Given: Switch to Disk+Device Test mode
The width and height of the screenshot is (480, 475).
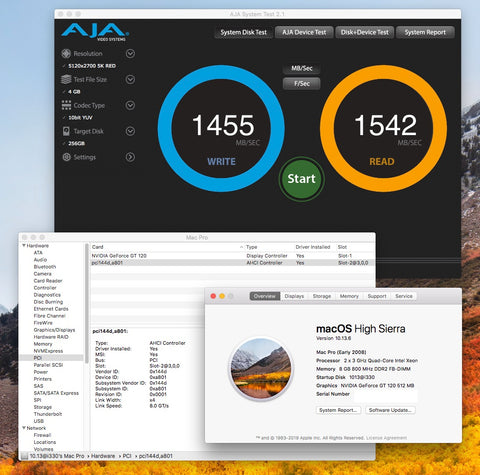Looking at the screenshot, I should (365, 32).
